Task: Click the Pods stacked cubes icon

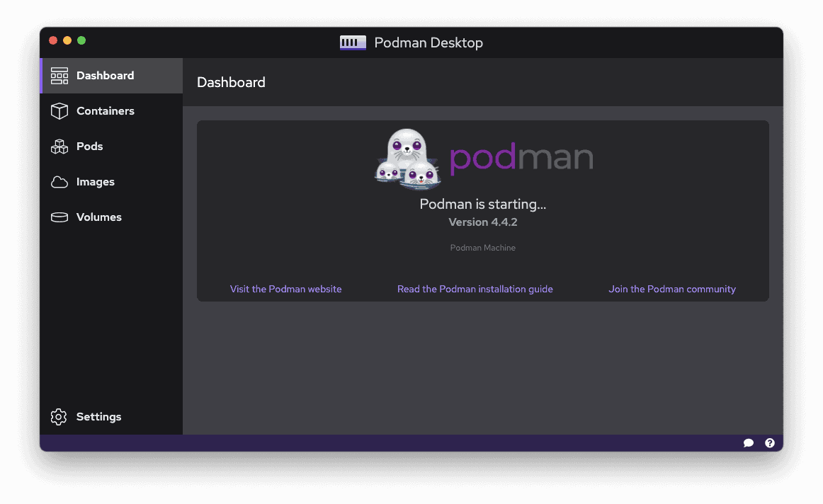Action: [59, 147]
